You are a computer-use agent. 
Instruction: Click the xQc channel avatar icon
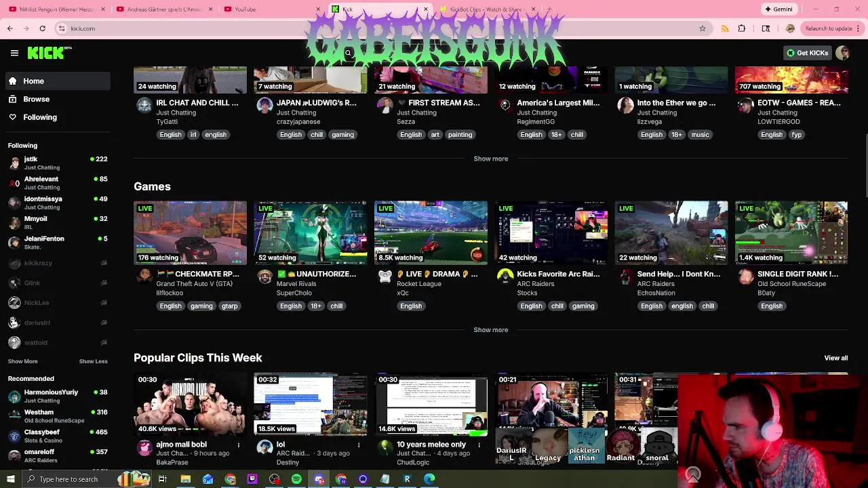point(385,276)
